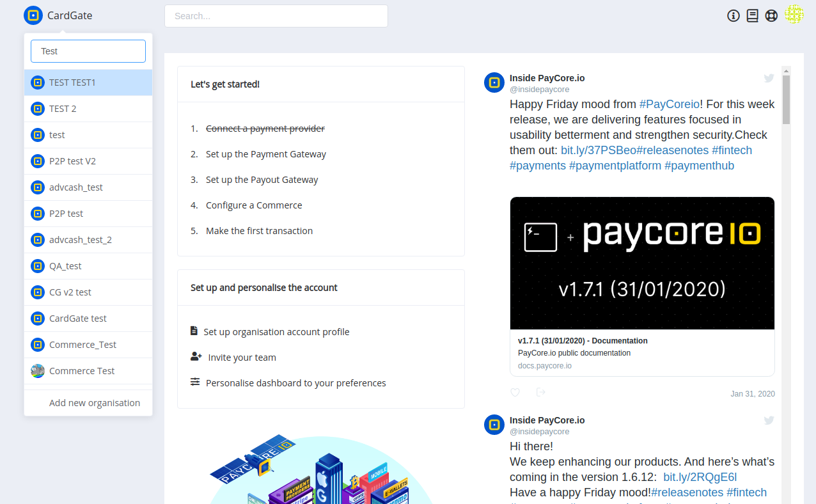
Task: Click the tweet feed scrollbar thumb
Action: tap(787, 99)
